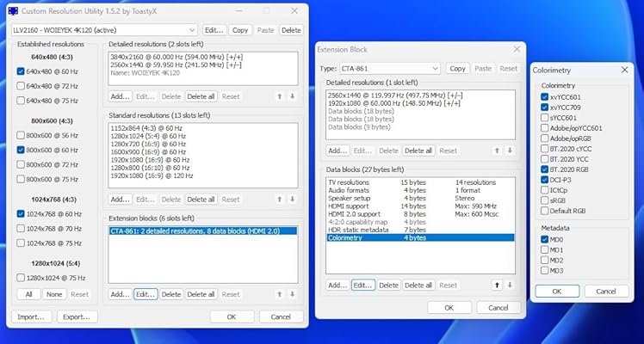
Task: Select 1152x864 (4:3) @ 60 Hz entry
Action: coord(203,128)
